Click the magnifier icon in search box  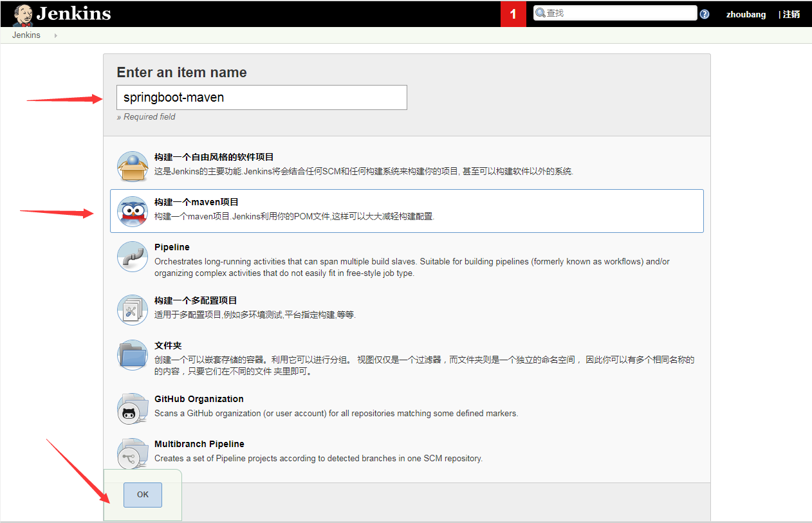tap(540, 13)
